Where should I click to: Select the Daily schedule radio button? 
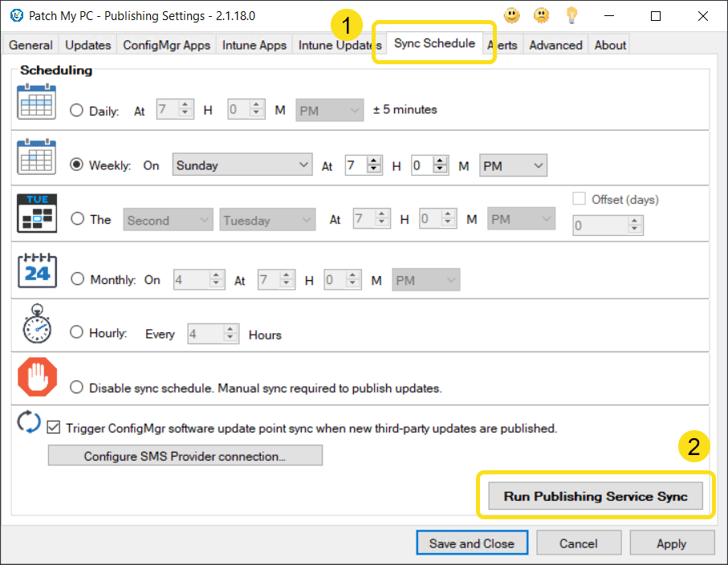coord(76,111)
